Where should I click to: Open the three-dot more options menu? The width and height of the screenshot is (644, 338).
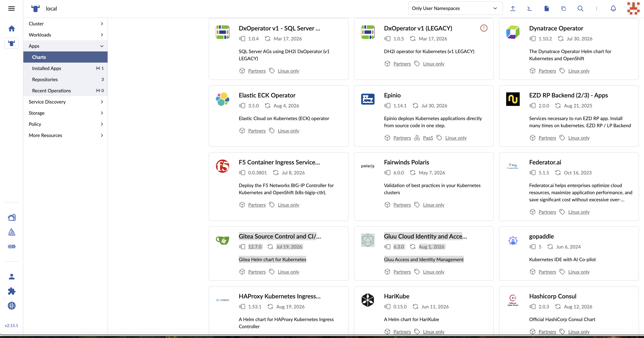click(x=596, y=8)
